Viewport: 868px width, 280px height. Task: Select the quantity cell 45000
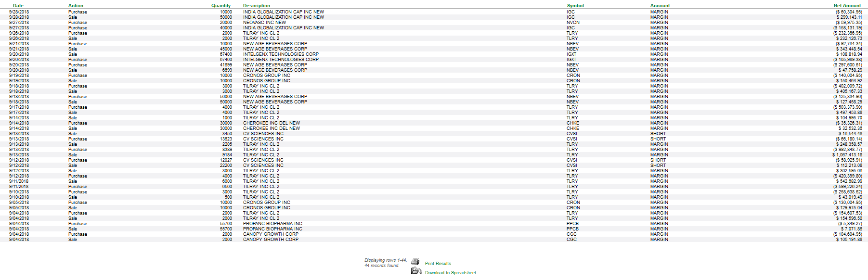point(226,49)
